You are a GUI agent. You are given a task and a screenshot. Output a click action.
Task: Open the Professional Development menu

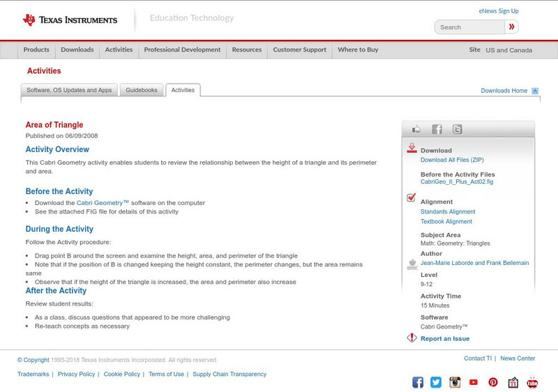pos(182,50)
